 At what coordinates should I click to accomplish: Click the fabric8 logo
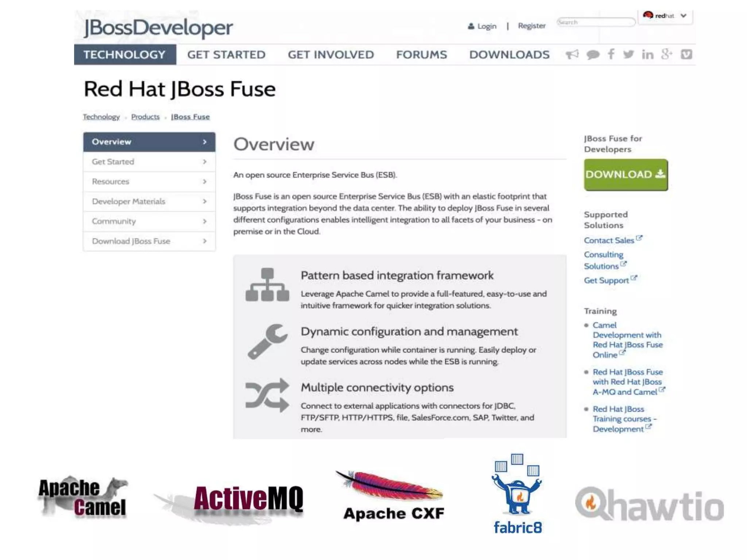click(x=517, y=494)
